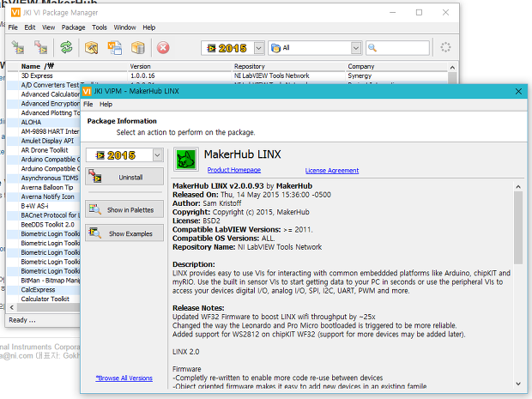Select the AR Drone Toolkit row

[44, 150]
